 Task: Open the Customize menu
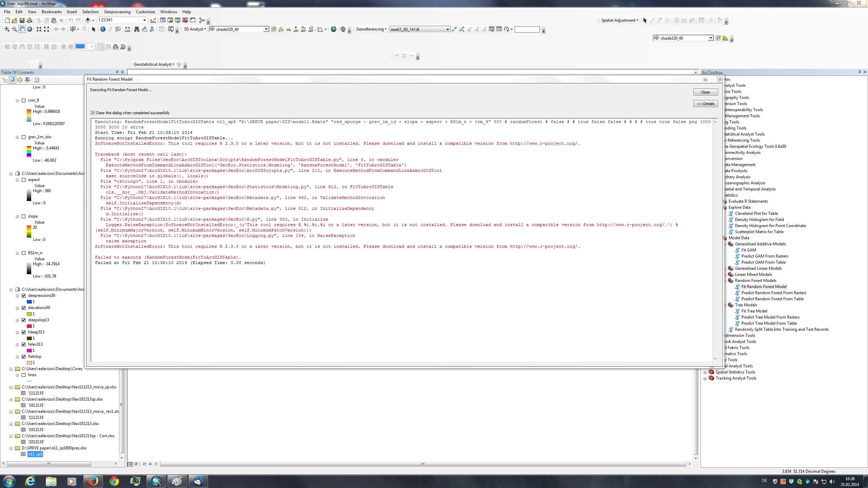coord(145,12)
